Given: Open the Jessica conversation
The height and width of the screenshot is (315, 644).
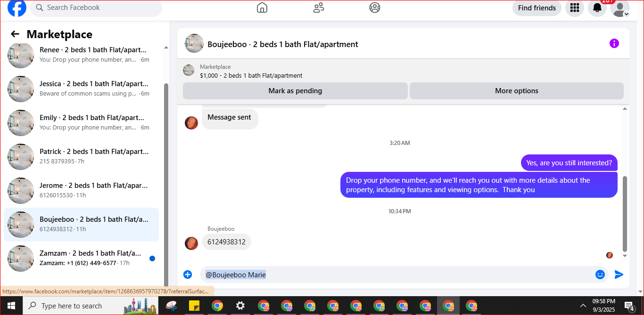Looking at the screenshot, I should pos(81,89).
